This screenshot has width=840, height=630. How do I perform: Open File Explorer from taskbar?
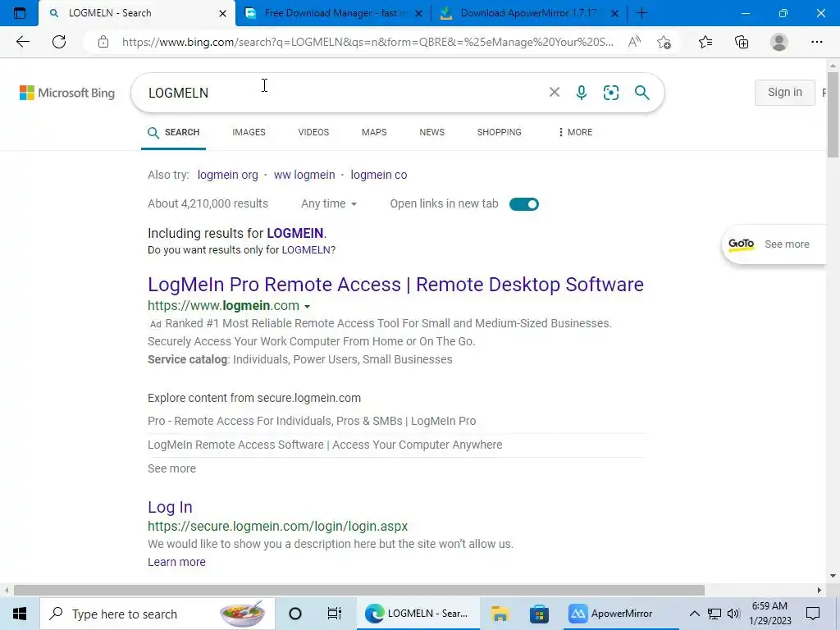coord(500,614)
